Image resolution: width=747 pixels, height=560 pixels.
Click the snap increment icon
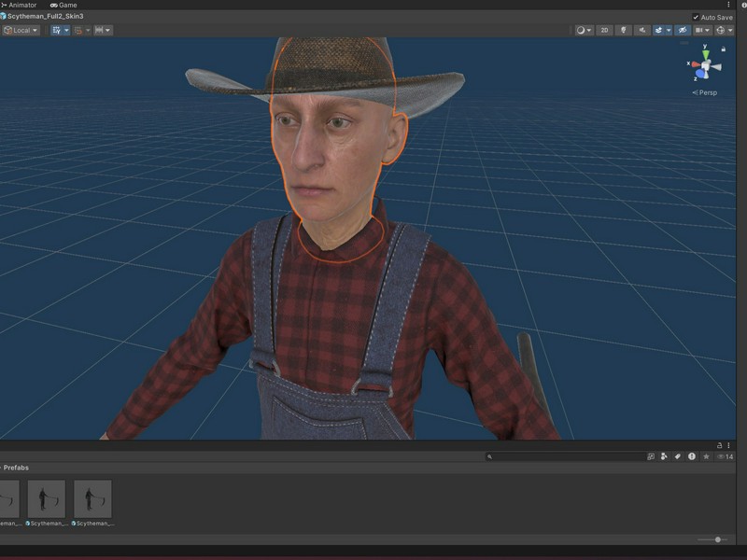(99, 30)
